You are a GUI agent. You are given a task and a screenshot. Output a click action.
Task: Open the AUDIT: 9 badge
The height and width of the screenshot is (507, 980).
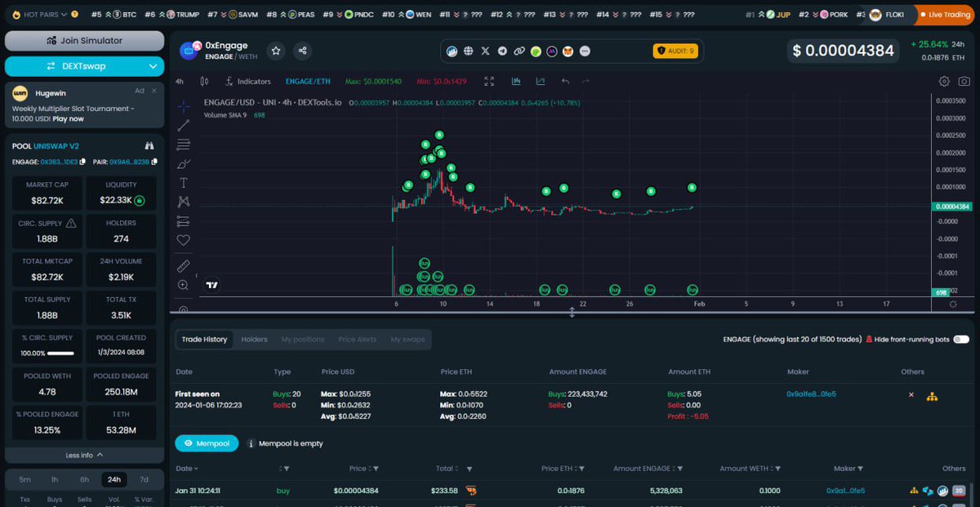675,51
